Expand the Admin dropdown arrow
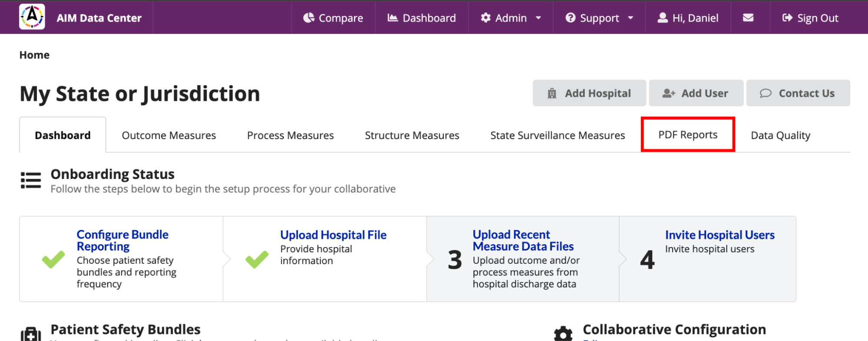Image resolution: width=868 pixels, height=341 pixels. (538, 18)
